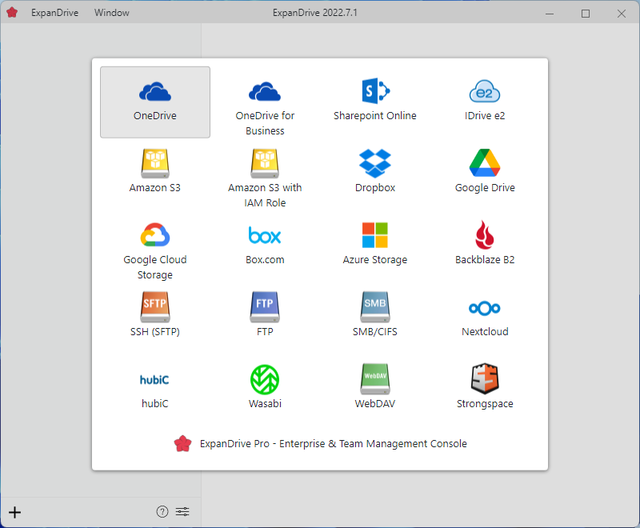Screen dimensions: 640x528
Task: Choose the Amazon S3 drive icon
Action: tap(155, 163)
